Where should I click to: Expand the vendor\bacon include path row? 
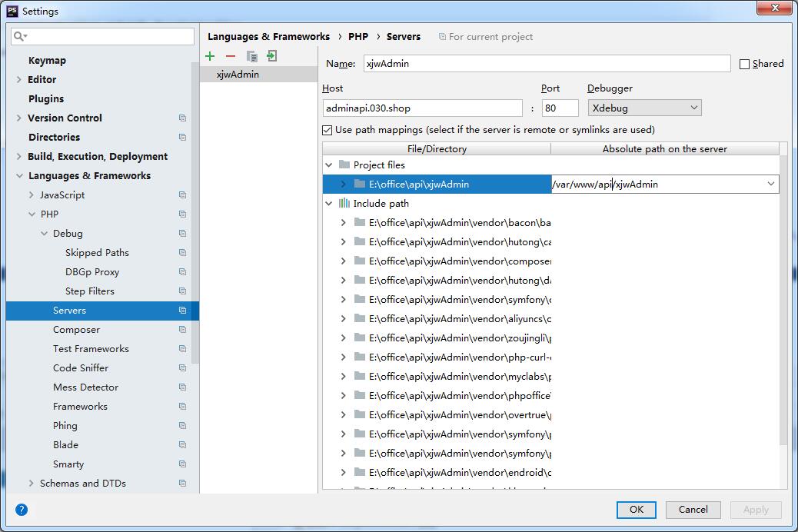point(343,222)
